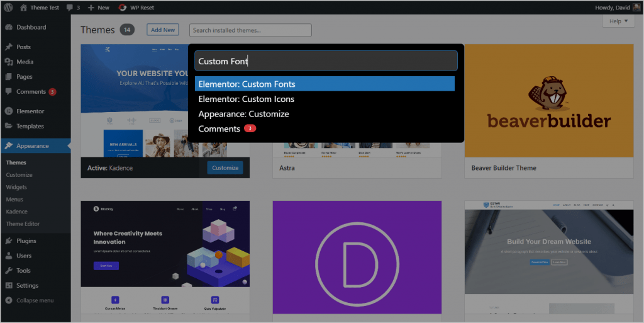Screen dimensions: 644x323
Task: Click the Add New theme button
Action: click(163, 30)
